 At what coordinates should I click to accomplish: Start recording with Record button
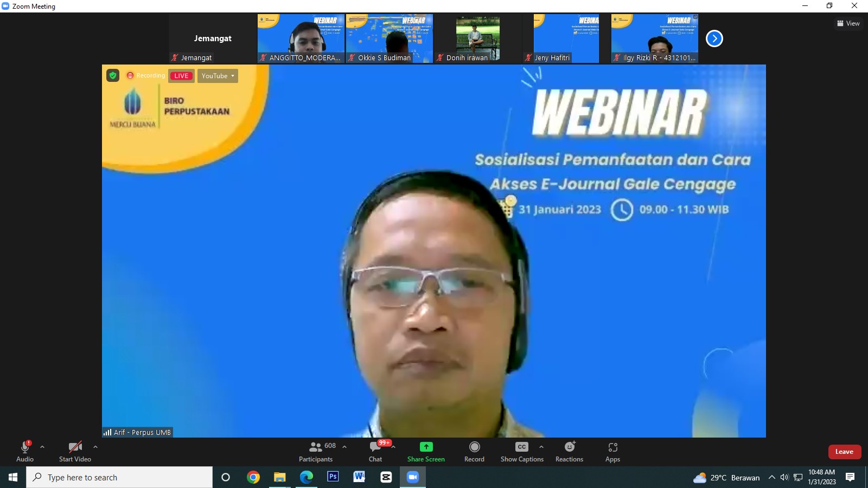pyautogui.click(x=474, y=451)
